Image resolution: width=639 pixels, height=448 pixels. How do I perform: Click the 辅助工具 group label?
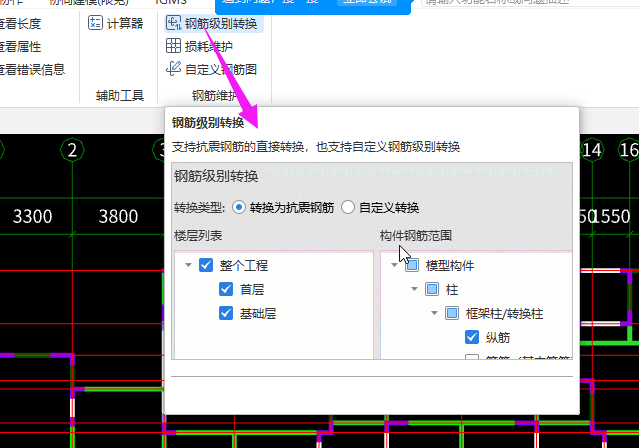pyautogui.click(x=120, y=96)
